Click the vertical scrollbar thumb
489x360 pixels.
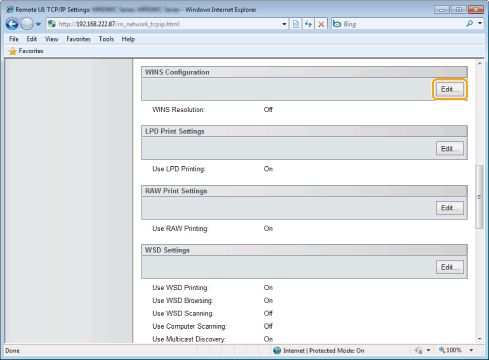point(479,197)
